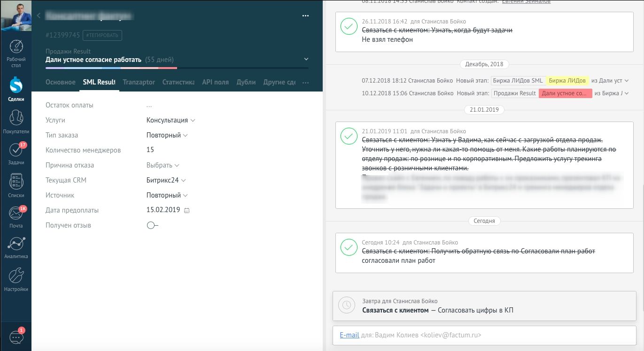
Task: Open Аналитика section
Action: (16, 247)
